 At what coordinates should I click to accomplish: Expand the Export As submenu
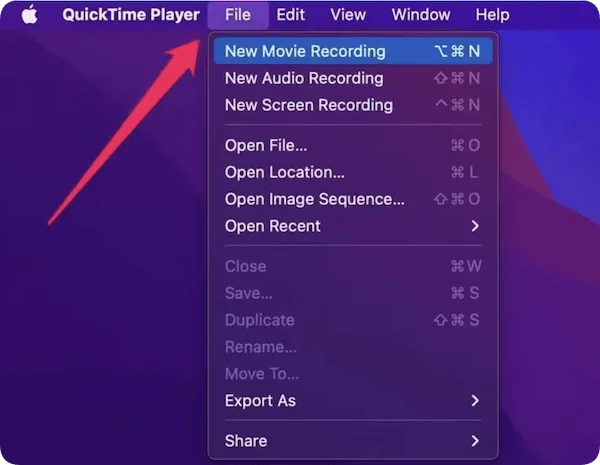tap(353, 400)
